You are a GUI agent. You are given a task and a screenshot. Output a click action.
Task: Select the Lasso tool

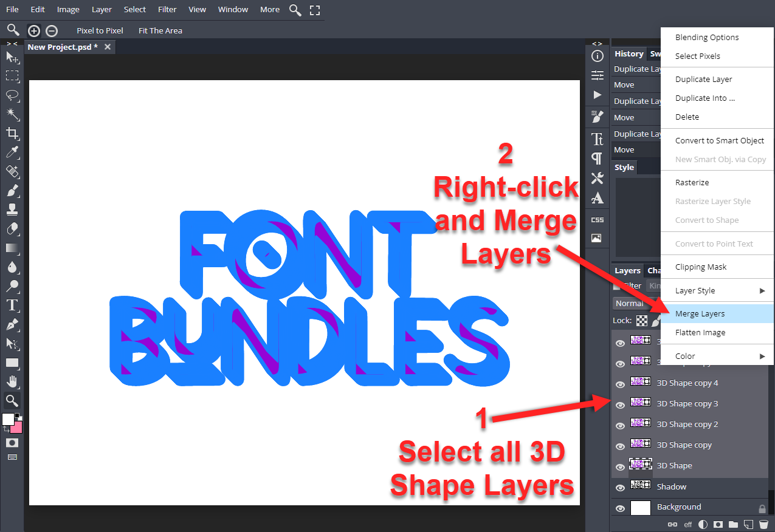click(12, 95)
